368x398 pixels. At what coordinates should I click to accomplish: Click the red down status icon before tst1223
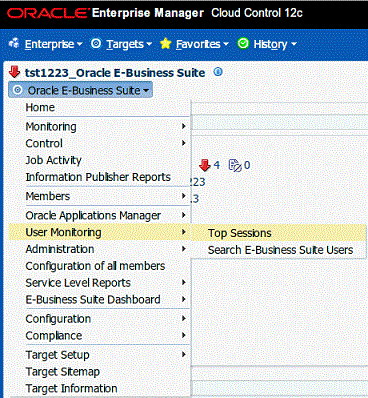(15, 72)
